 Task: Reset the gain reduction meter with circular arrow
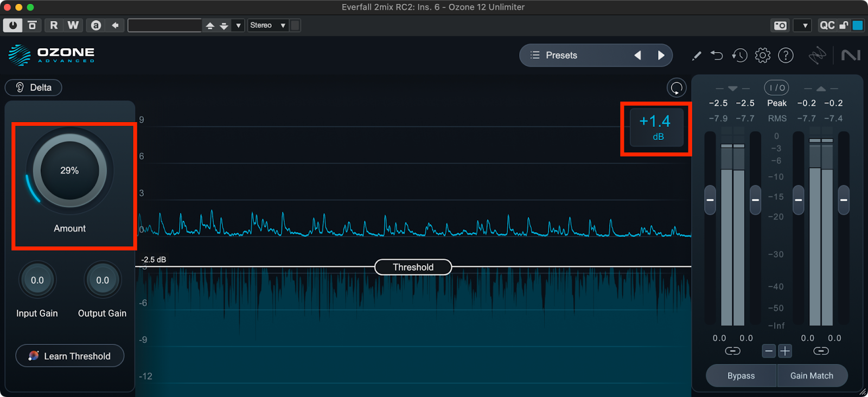[x=676, y=88]
